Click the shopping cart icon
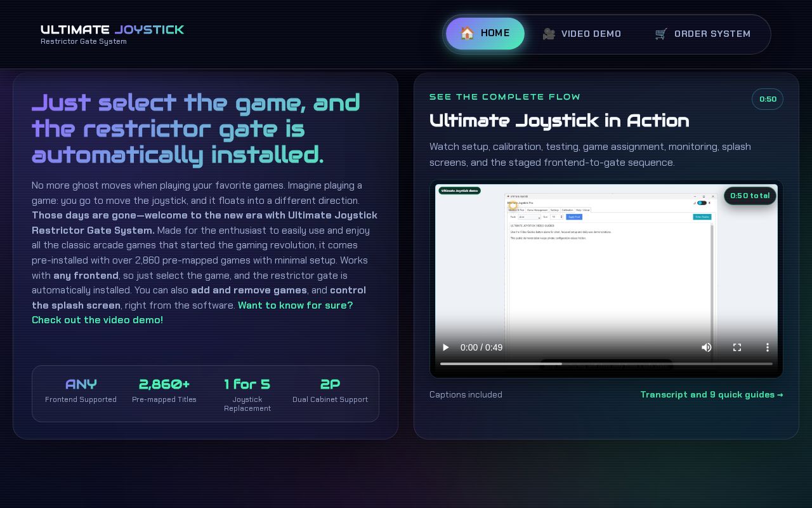The image size is (812, 508). coord(661,34)
